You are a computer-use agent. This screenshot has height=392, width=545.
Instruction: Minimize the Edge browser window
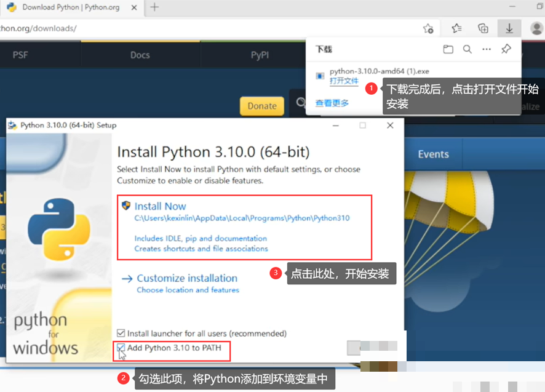coord(512,7)
